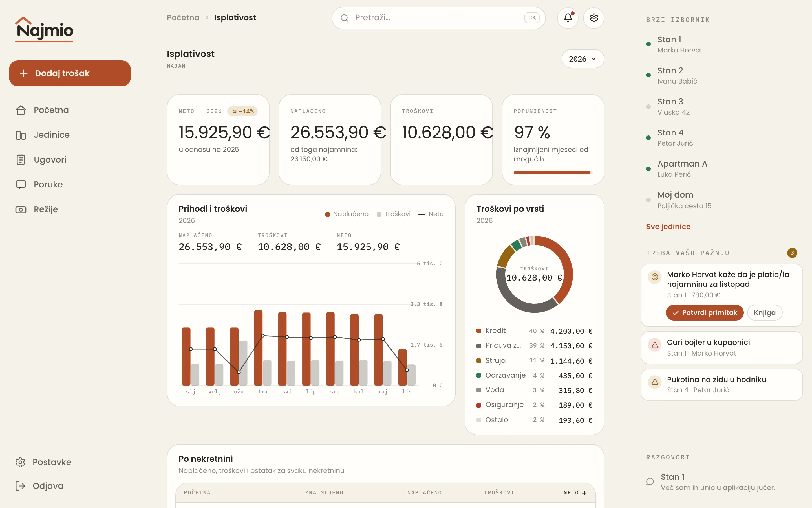This screenshot has height=508, width=812.
Task: Open Ugovori in sidebar menu
Action: [x=70, y=159]
